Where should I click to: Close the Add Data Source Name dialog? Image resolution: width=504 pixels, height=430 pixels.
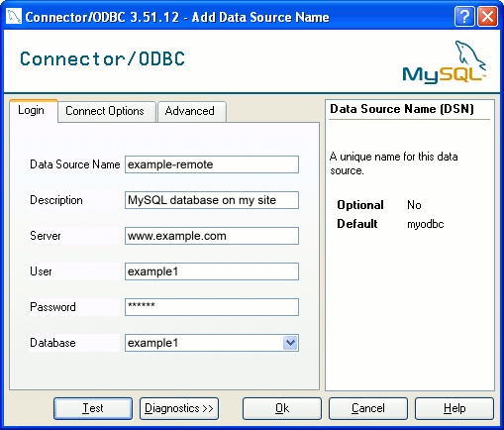[x=487, y=17]
